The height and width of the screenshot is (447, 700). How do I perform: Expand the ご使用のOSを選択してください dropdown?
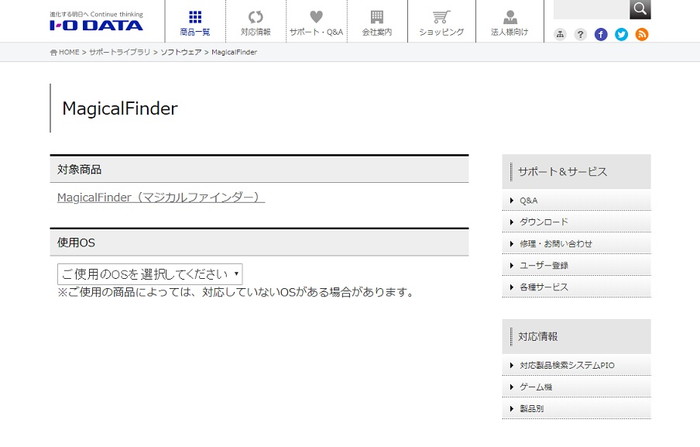[150, 274]
